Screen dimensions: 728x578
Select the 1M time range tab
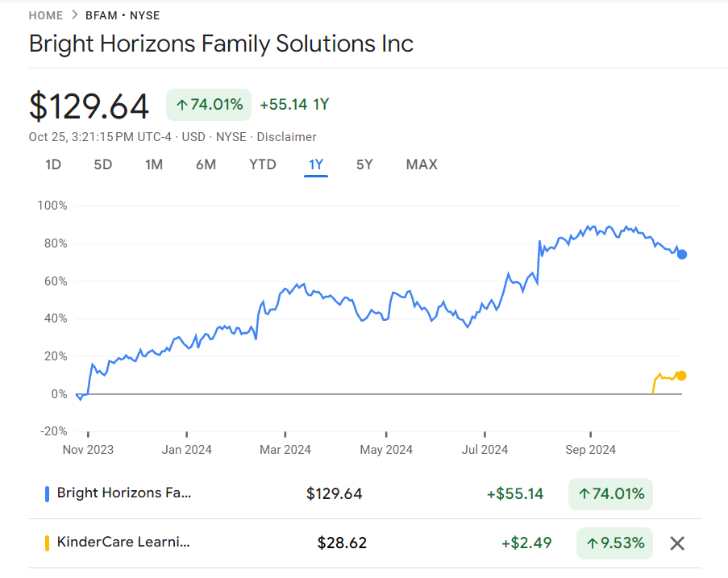tap(154, 164)
